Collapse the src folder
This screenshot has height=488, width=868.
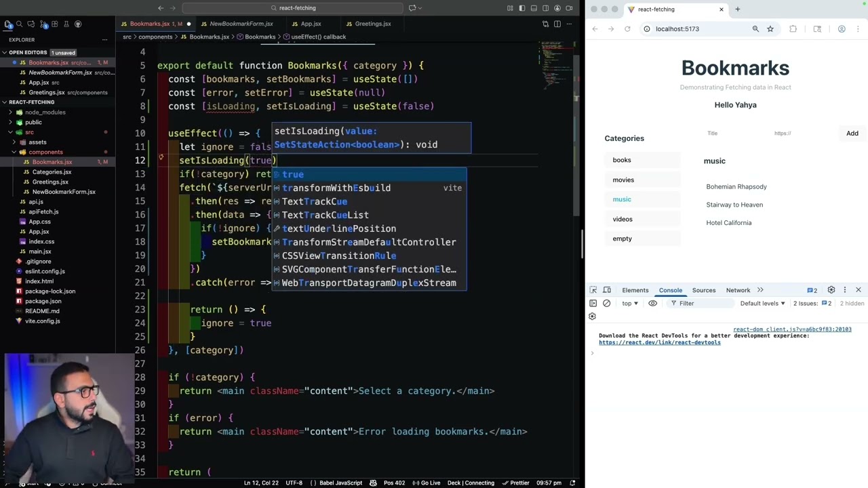coord(29,132)
